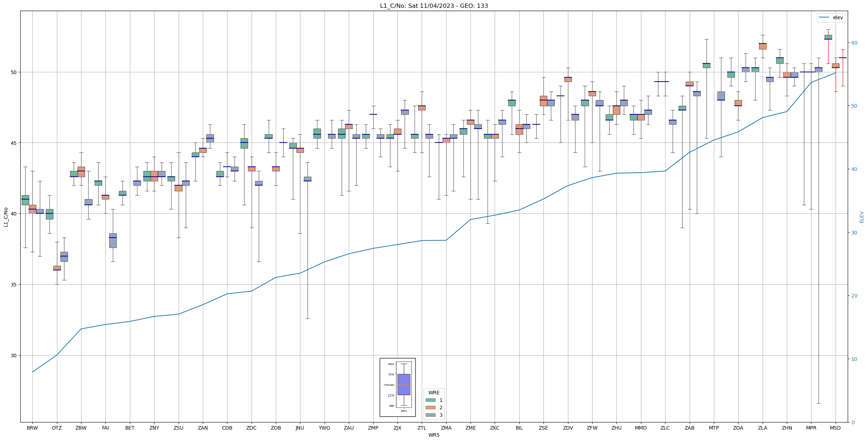Click the x-axis label 'ZJX'
The height and width of the screenshot is (441, 868).
[x=398, y=428]
